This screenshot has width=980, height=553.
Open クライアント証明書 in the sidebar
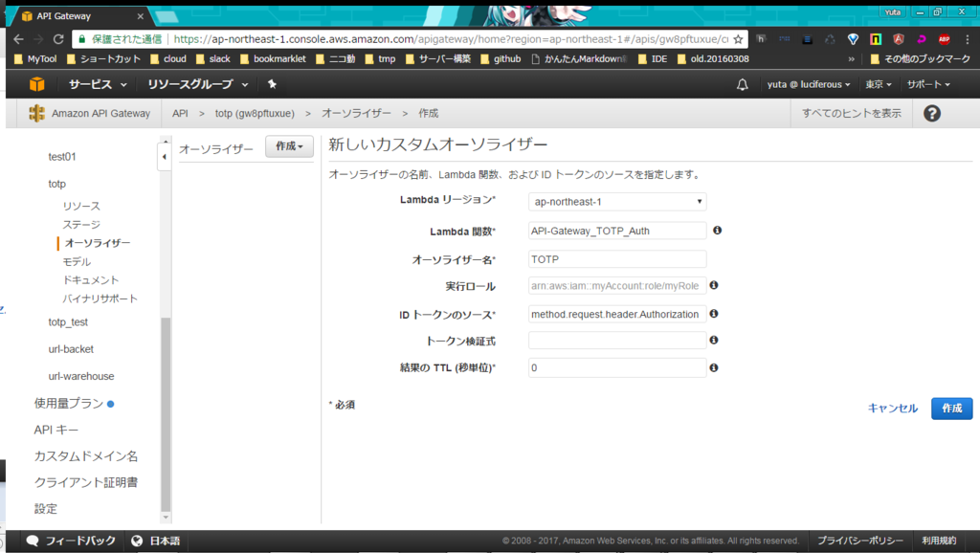tap(85, 482)
